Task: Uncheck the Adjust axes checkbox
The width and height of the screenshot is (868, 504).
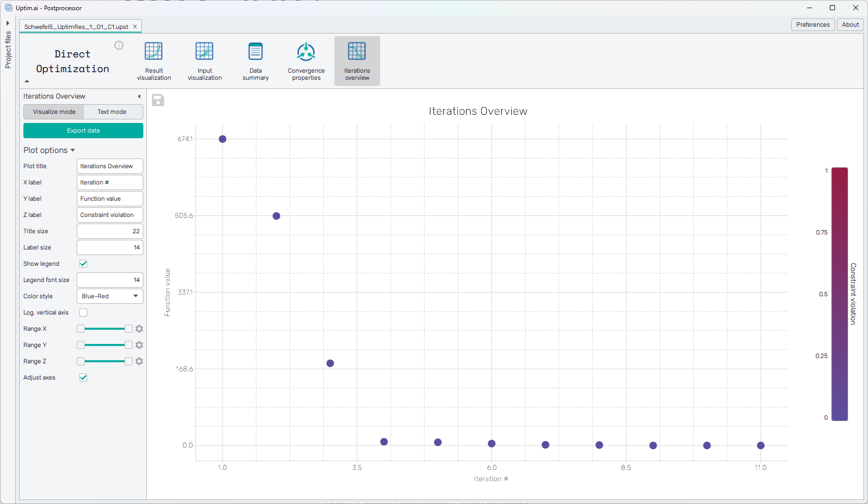Action: [x=83, y=377]
